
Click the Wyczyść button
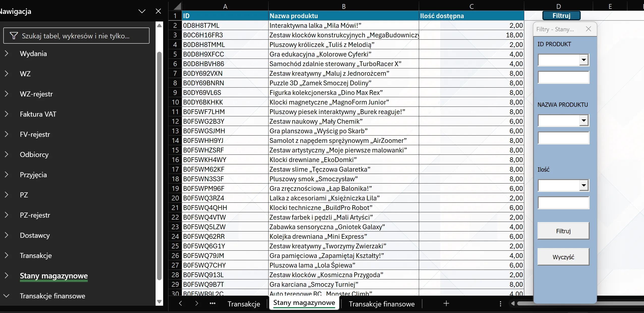click(x=563, y=257)
